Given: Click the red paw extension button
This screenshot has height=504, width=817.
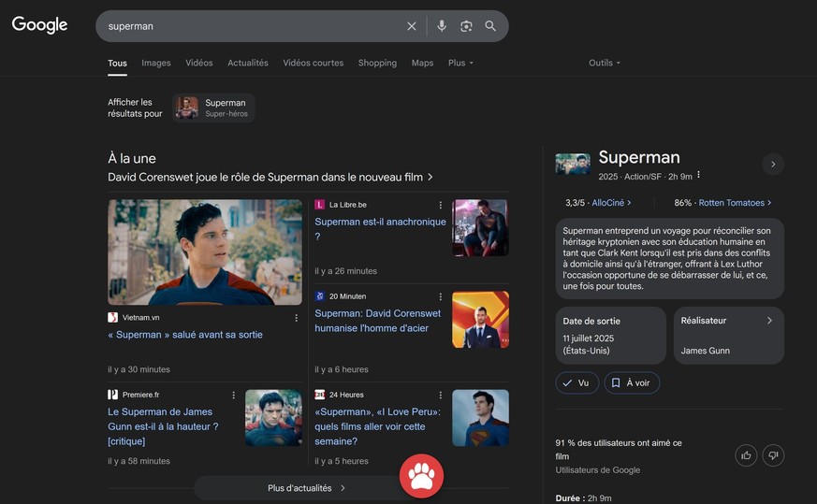Looking at the screenshot, I should pos(421,476).
